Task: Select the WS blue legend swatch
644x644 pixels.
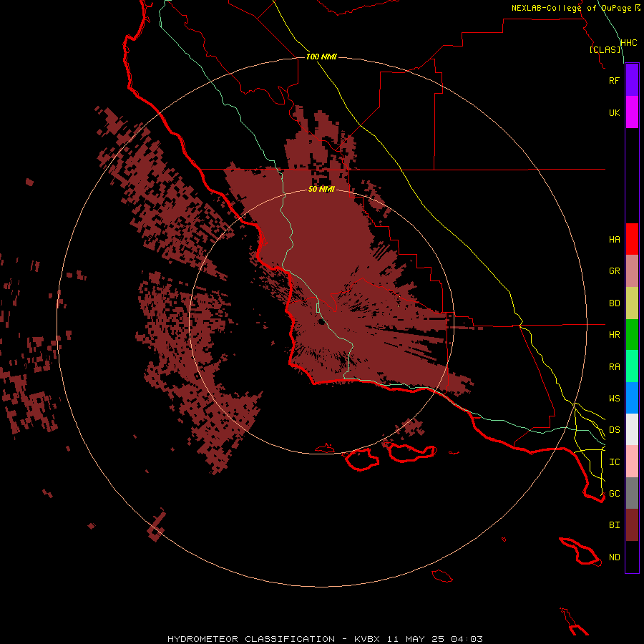Action: pyautogui.click(x=632, y=398)
